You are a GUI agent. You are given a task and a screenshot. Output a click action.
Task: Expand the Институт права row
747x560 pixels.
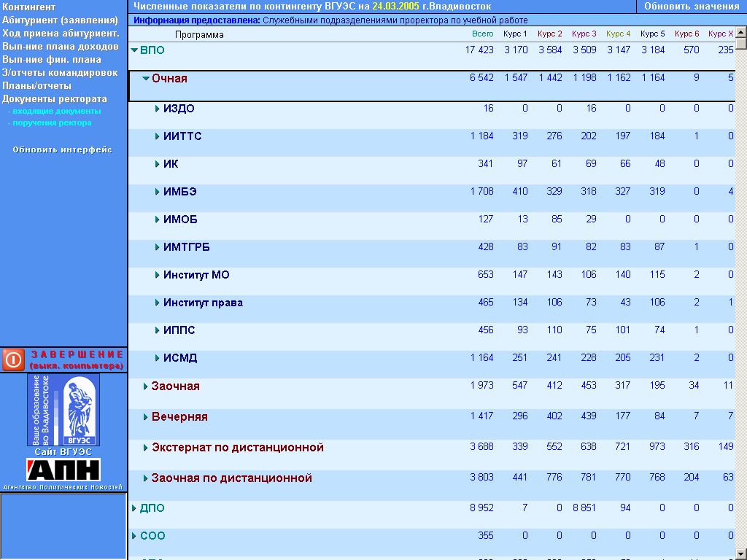point(158,303)
